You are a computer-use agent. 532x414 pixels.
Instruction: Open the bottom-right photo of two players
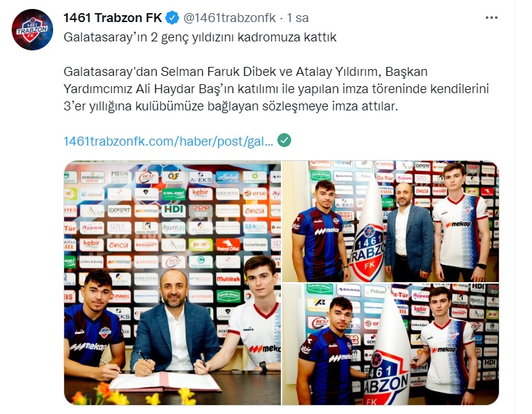point(391,344)
